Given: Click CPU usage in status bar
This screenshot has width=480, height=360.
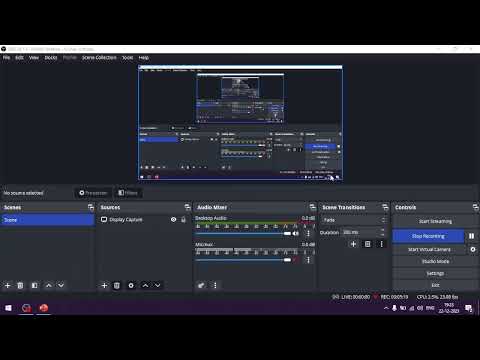Looking at the screenshot, I should pos(437,297).
